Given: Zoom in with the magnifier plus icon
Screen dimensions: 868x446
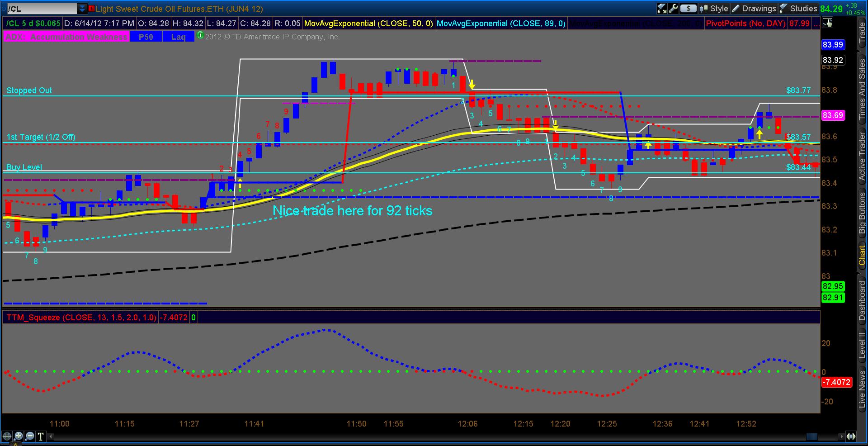Looking at the screenshot, I should coord(18,436).
